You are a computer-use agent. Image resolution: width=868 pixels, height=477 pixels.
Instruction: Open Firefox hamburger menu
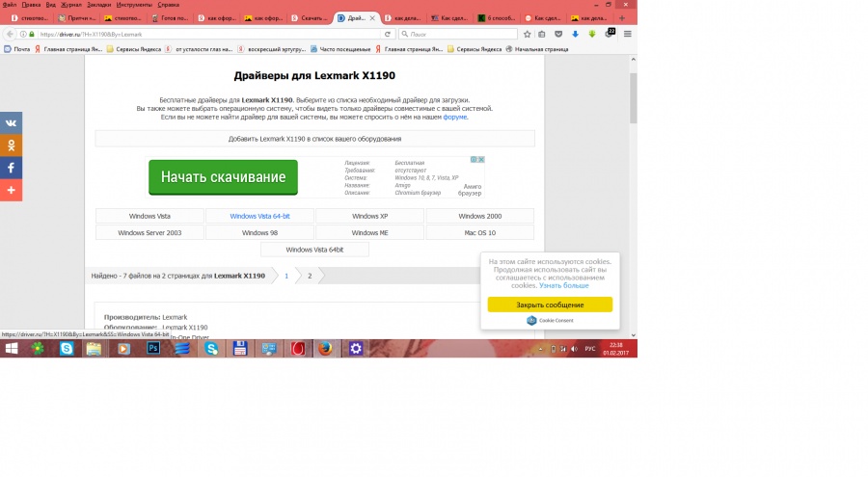point(627,35)
